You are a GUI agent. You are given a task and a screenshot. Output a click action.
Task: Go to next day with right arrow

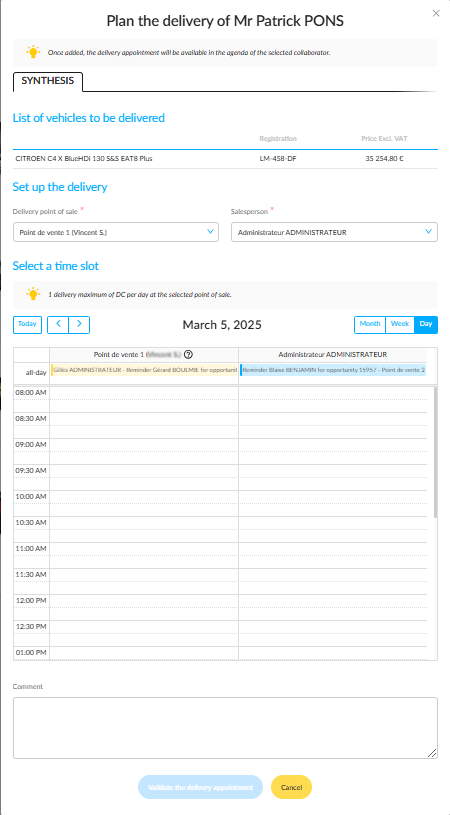coord(80,325)
